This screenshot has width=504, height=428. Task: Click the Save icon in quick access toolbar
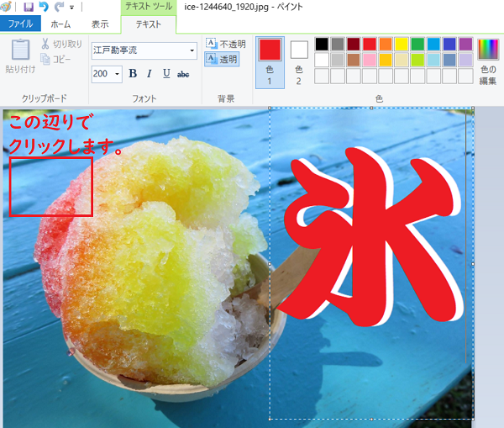29,7
